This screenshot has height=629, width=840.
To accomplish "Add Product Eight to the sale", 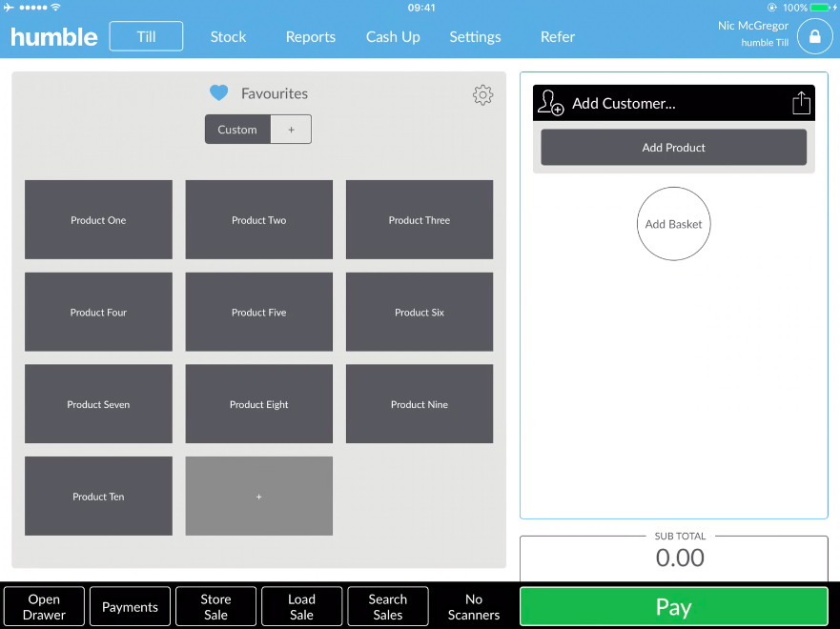I will [x=258, y=404].
